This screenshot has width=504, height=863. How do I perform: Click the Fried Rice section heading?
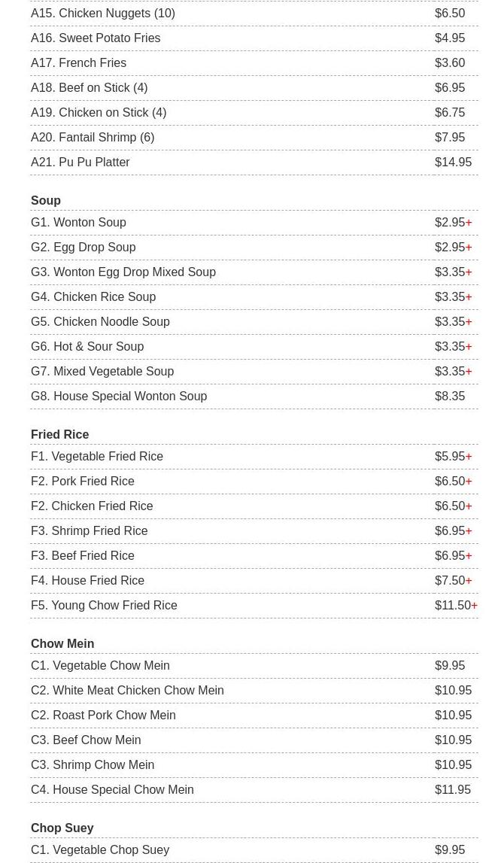[60, 434]
